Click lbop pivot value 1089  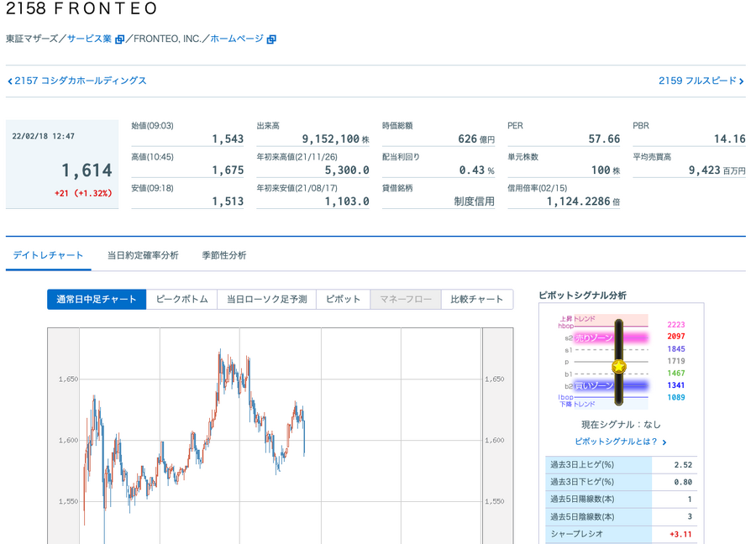click(x=676, y=397)
